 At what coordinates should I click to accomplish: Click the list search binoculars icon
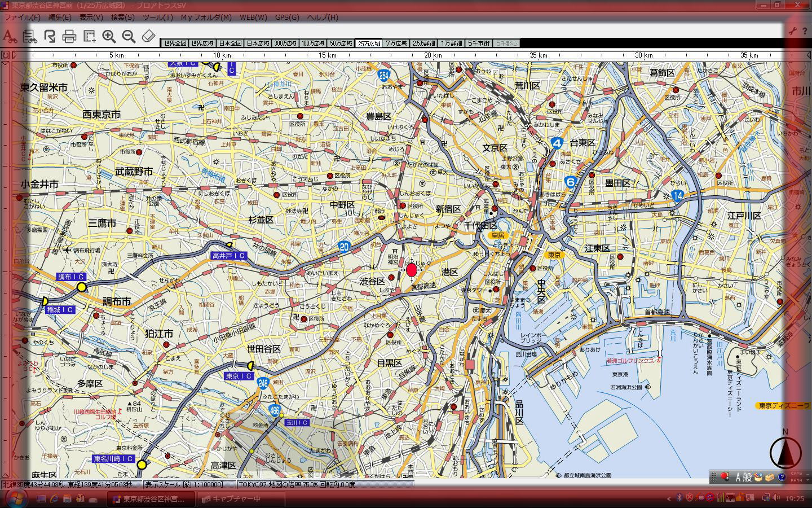click(29, 37)
